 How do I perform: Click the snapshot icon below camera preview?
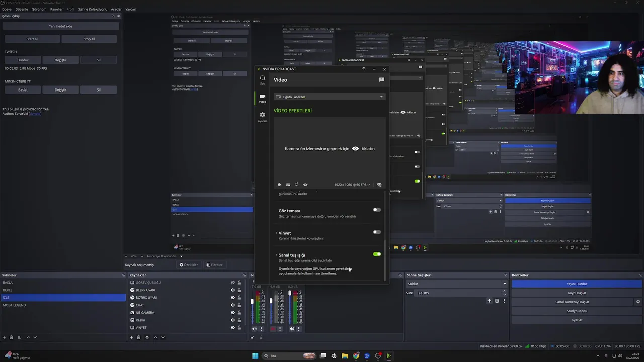[296, 185]
